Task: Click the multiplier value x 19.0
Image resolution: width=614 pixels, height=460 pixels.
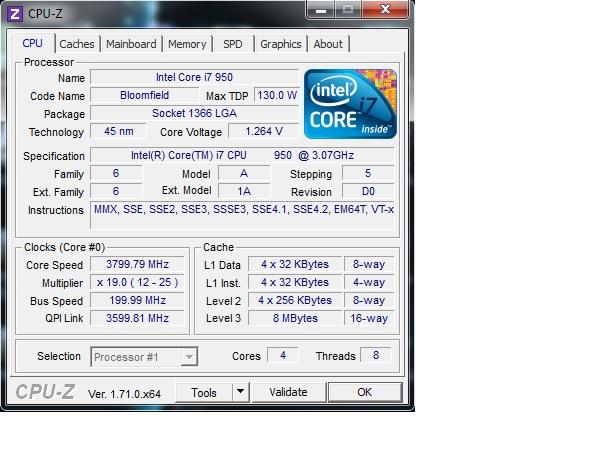Action: pyautogui.click(x=137, y=282)
